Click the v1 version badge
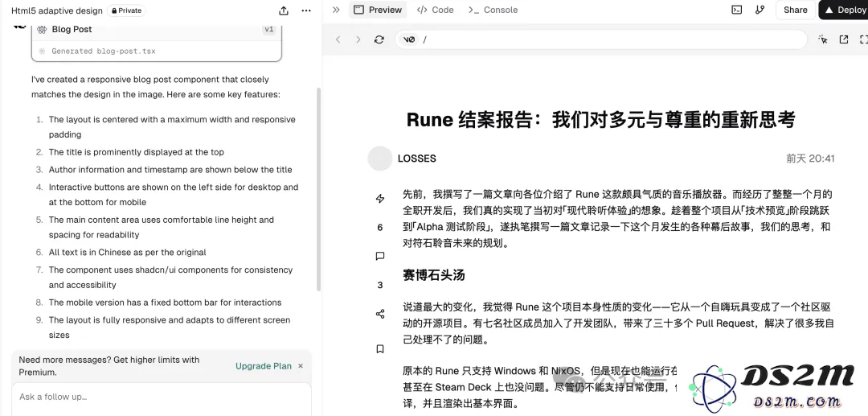The height and width of the screenshot is (416, 868). (269, 29)
